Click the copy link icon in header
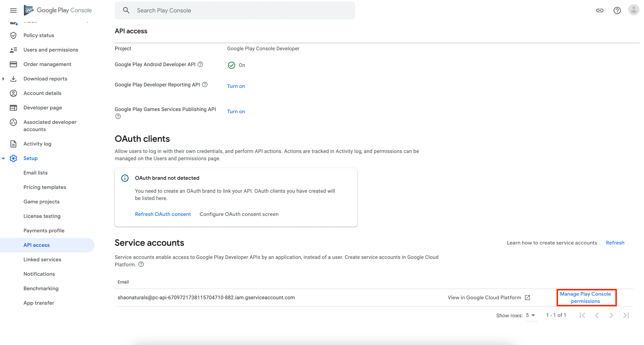 (x=599, y=10)
